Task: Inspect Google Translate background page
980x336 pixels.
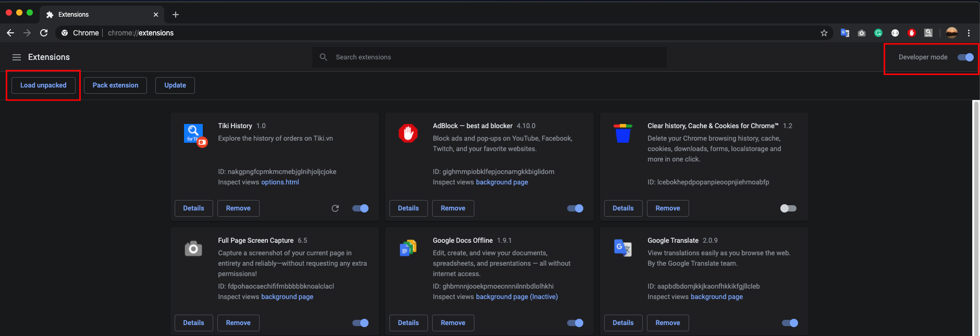Action: 717,297
